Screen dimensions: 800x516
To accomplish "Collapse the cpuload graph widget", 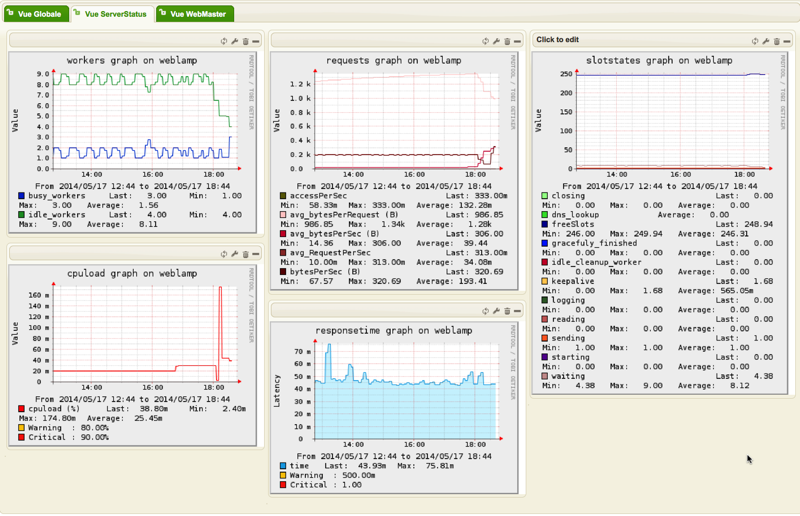I will click(x=255, y=254).
